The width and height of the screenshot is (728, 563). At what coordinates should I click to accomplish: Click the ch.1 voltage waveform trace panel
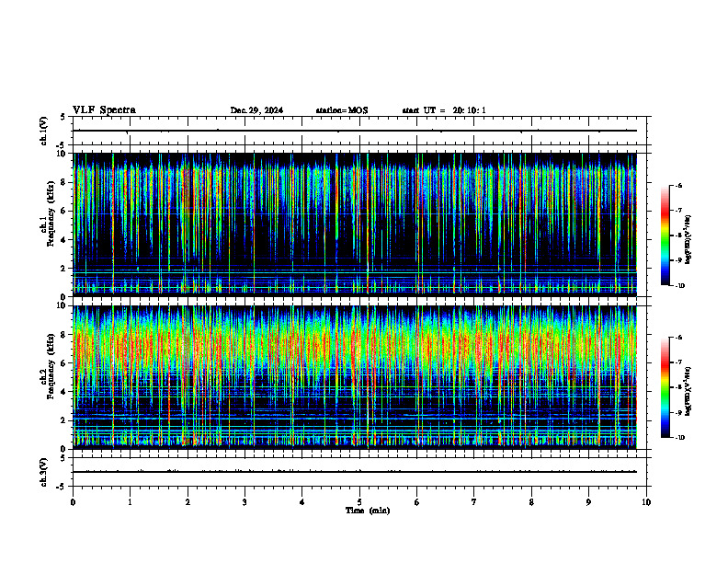click(x=359, y=131)
